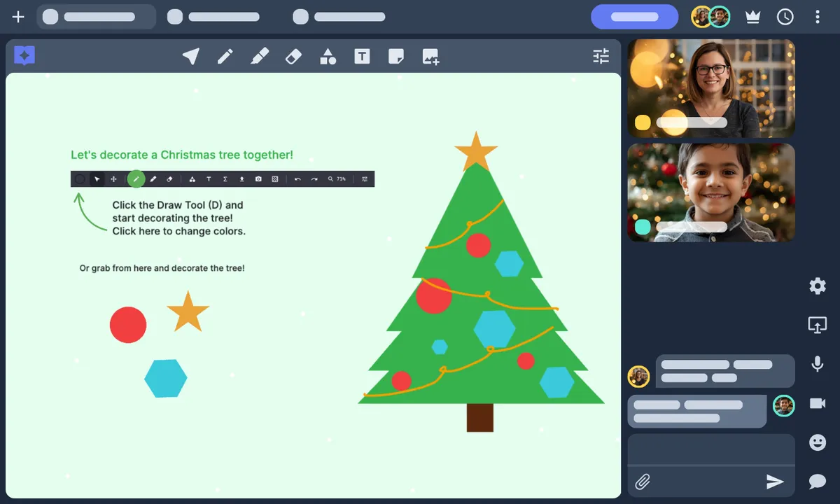Screen dimensions: 840x504
Task: Open the settings gear in right sidebar
Action: [817, 286]
